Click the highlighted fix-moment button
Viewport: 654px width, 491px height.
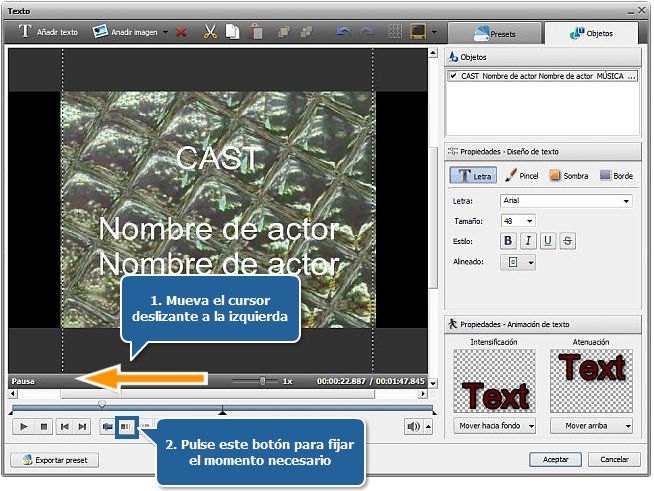pyautogui.click(x=127, y=426)
